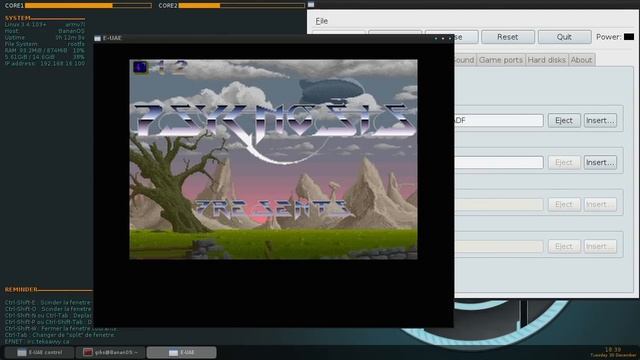The image size is (640, 360).
Task: Click the blue drive indicator in emulator screen
Action: pos(140,67)
